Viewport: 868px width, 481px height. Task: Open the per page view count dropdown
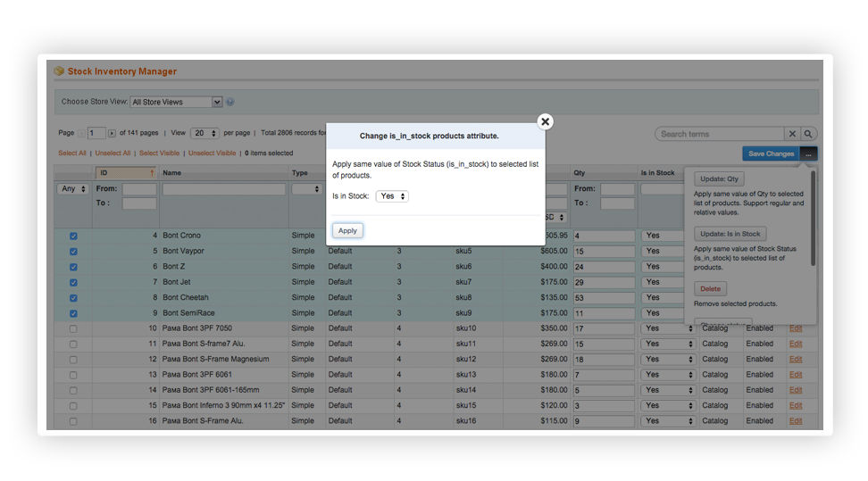(204, 133)
